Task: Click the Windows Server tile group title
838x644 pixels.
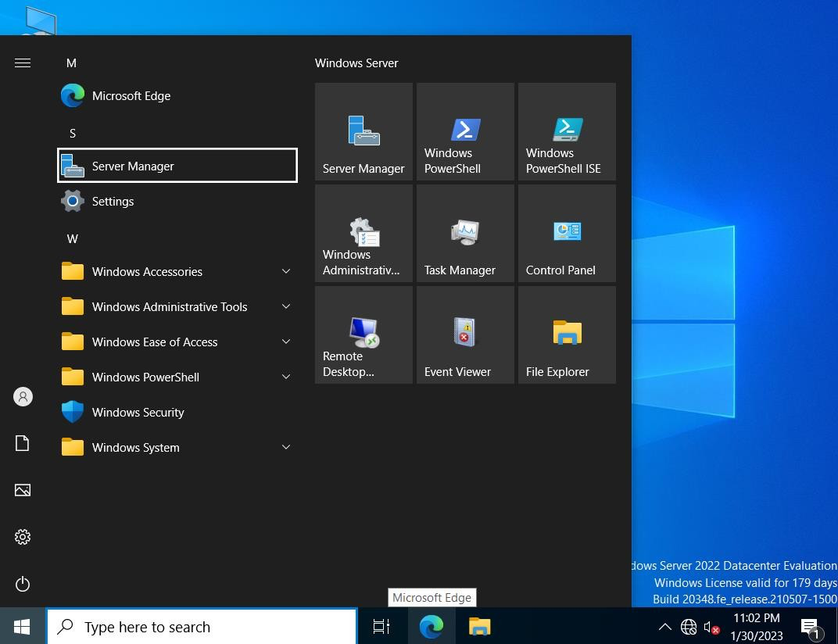Action: (356, 63)
